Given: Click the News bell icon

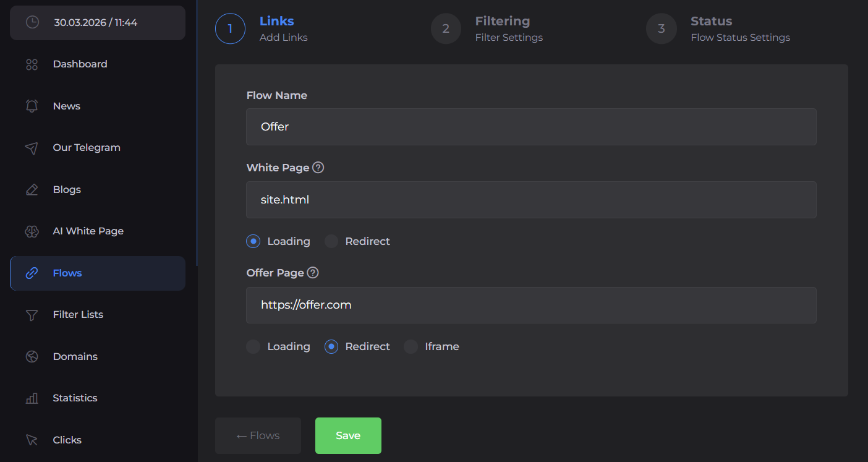Looking at the screenshot, I should point(32,106).
